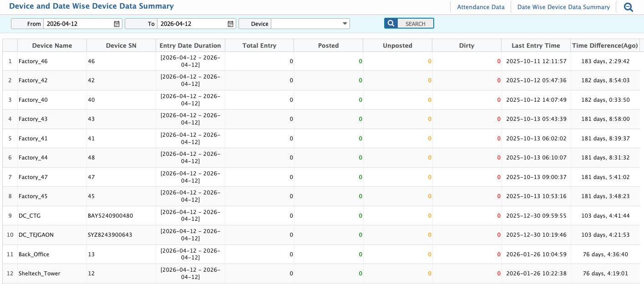Sort by Device Name column header
Screen dimensions: 644x284
[52, 45]
